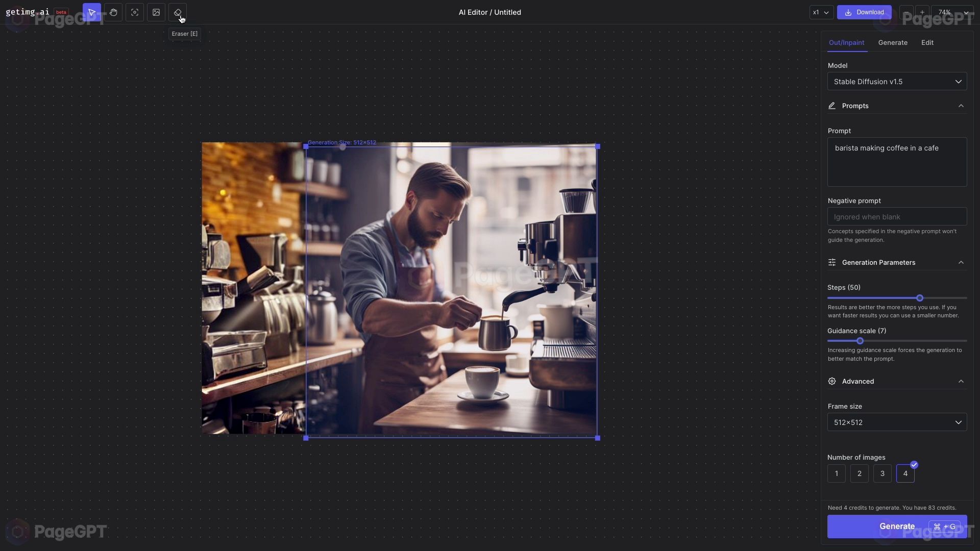Screen dimensions: 980x551
Task: Select 1 image number option
Action: 837,473
